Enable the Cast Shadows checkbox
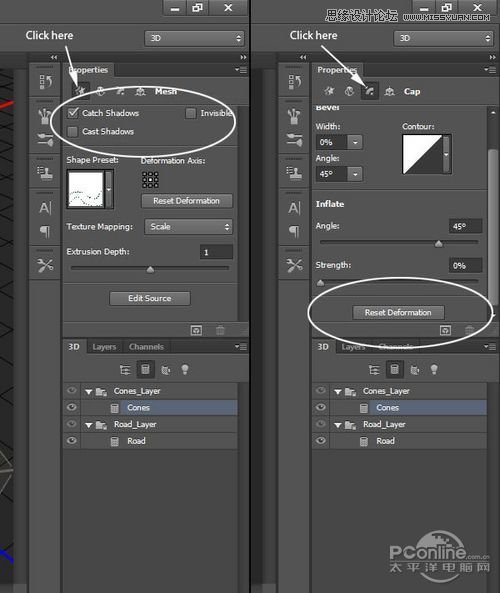Image resolution: width=500 pixels, height=593 pixels. tap(72, 132)
